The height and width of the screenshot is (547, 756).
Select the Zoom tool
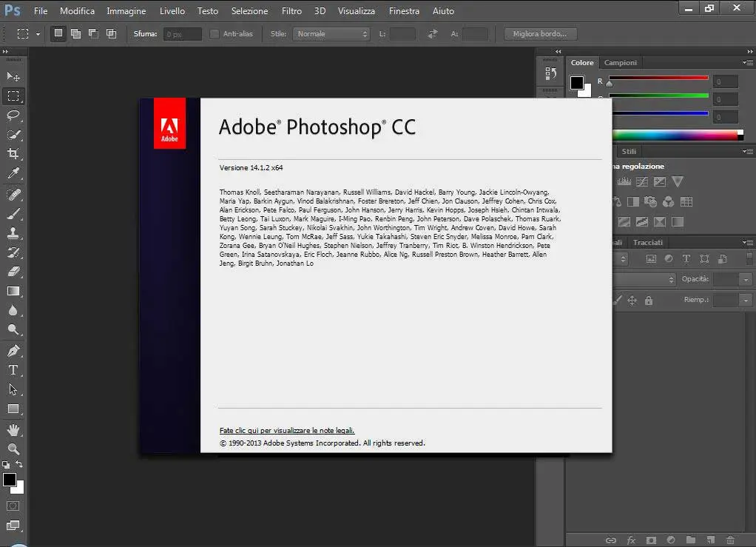(13, 449)
